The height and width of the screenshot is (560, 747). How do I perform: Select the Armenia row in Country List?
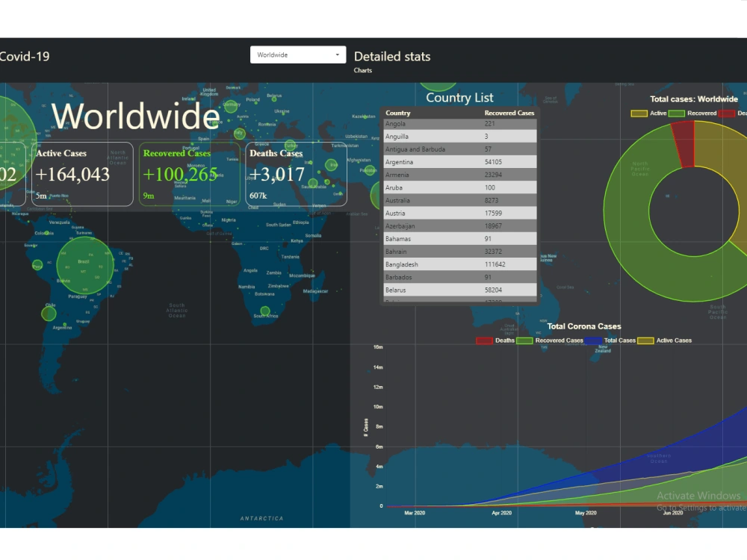click(460, 175)
